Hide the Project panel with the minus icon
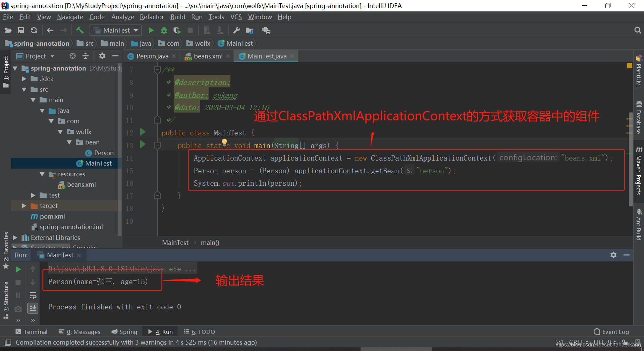Image resolution: width=644 pixels, height=351 pixels. (x=115, y=56)
